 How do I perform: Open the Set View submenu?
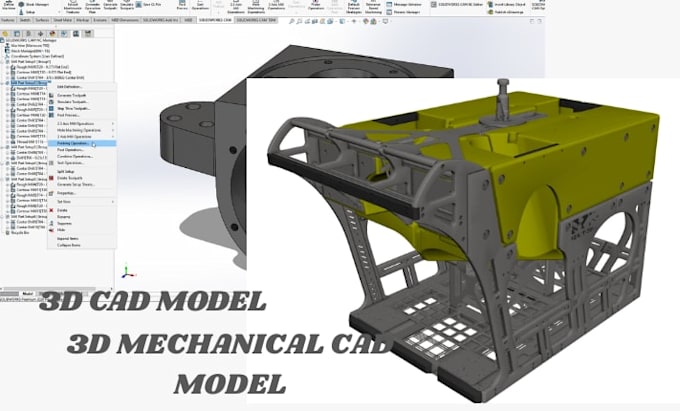pyautogui.click(x=82, y=202)
